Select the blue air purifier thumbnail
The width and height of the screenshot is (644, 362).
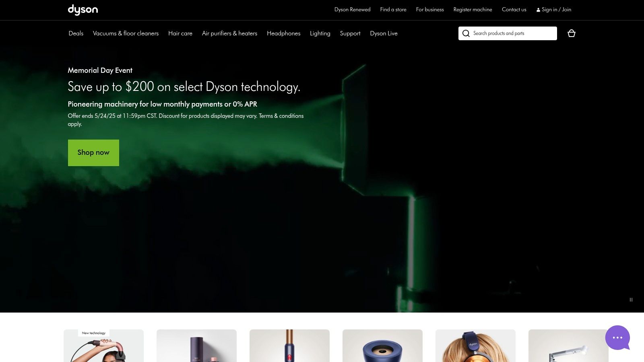pos(382,346)
